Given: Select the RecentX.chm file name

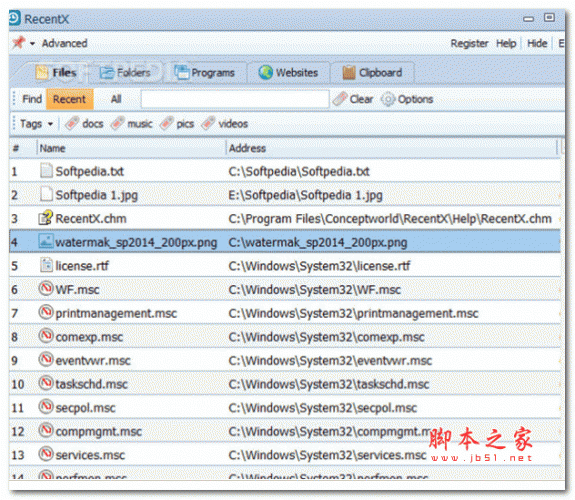Looking at the screenshot, I should coord(91,219).
